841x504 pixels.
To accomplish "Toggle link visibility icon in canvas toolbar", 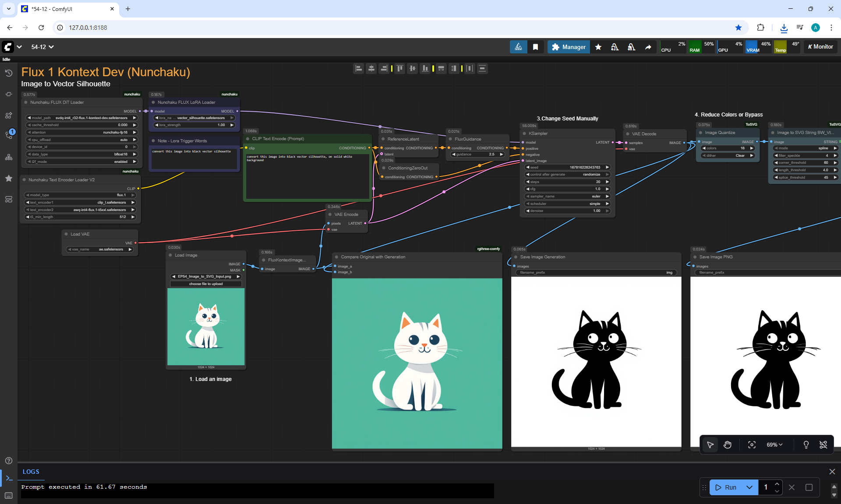I will point(823,445).
